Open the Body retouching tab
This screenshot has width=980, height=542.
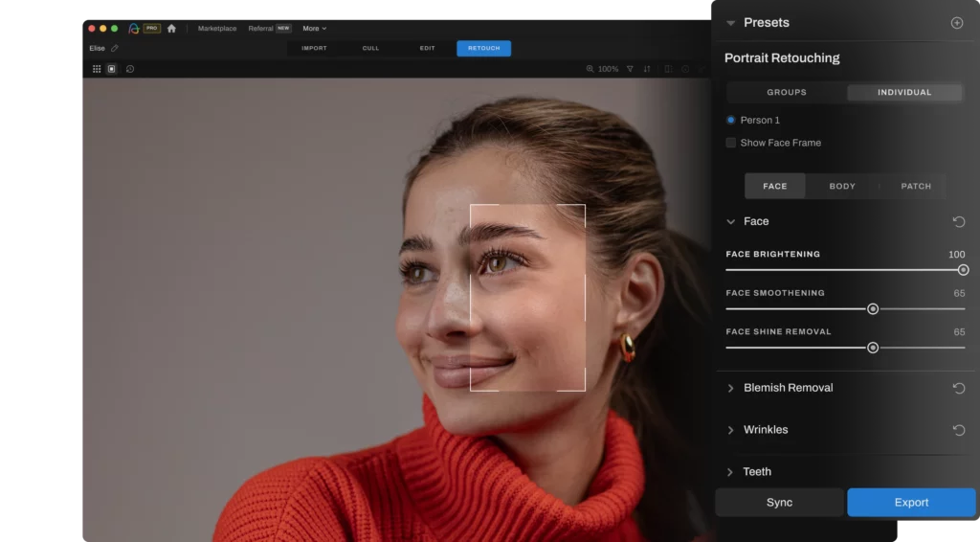[x=842, y=186]
